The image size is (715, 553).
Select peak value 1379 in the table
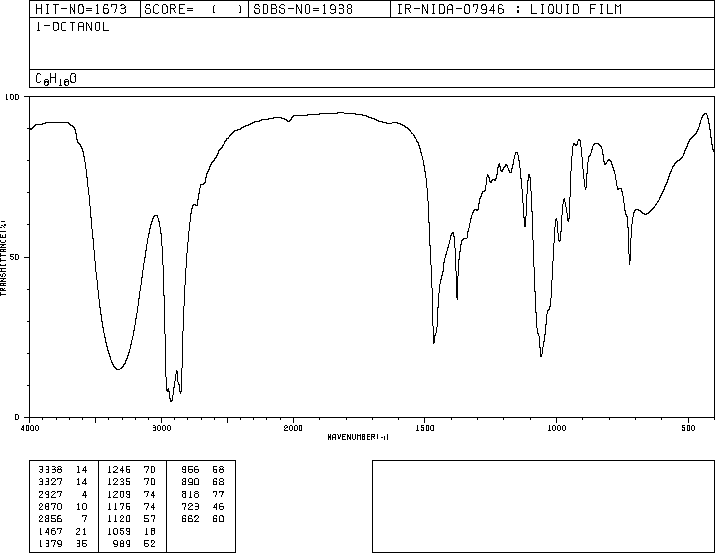point(50,544)
